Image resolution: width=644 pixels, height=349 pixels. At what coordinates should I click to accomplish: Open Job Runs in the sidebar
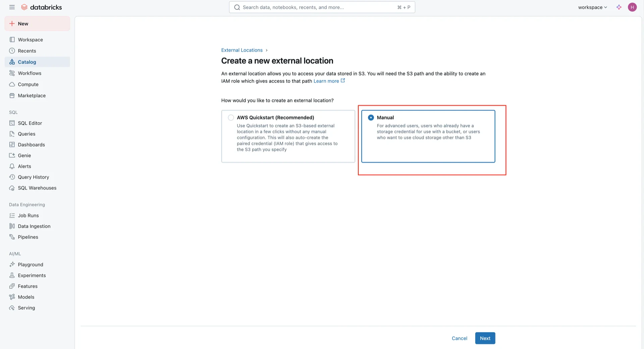[37, 215]
